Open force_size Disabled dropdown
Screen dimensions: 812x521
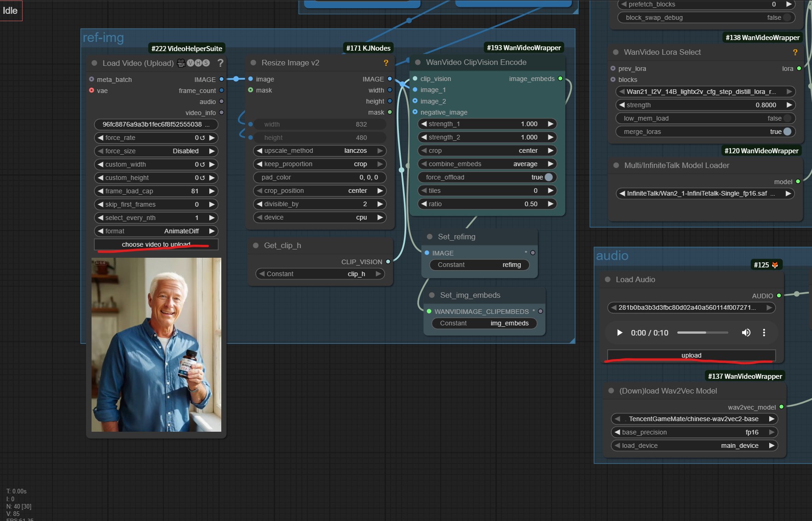156,151
